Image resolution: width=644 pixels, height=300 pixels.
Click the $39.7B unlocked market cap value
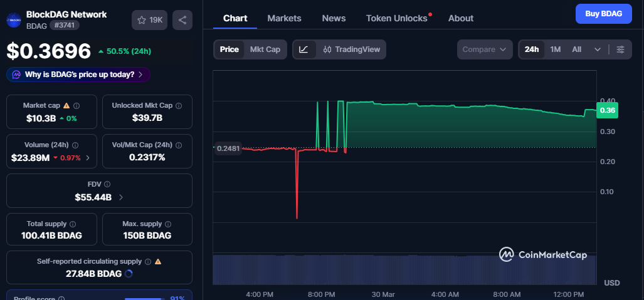147,118
